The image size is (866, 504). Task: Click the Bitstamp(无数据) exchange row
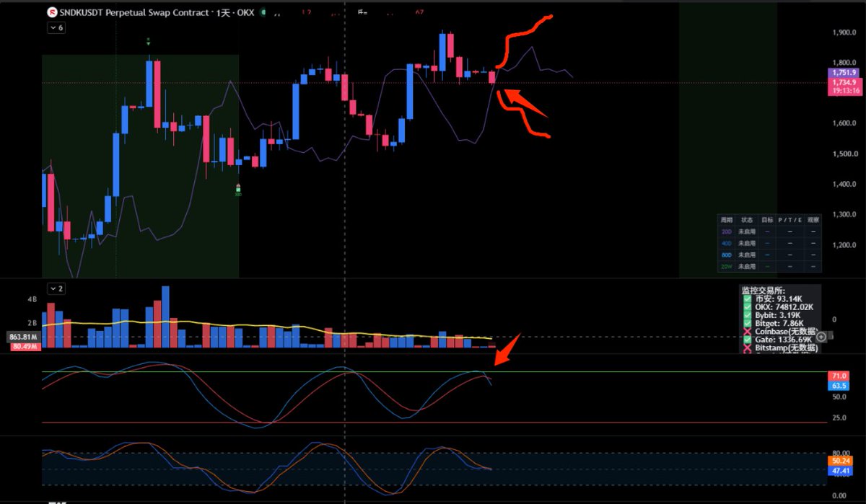tap(779, 348)
